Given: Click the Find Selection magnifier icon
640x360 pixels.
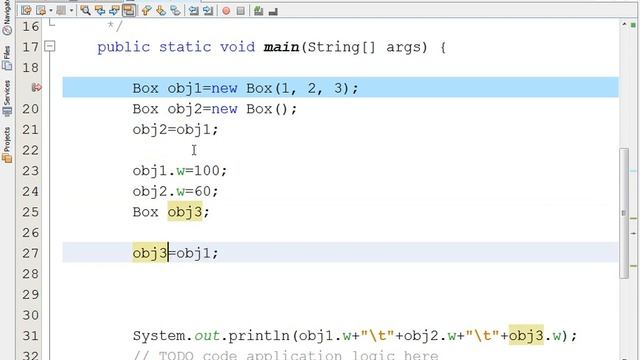Looking at the screenshot, I should pyautogui.click(x=85, y=11).
